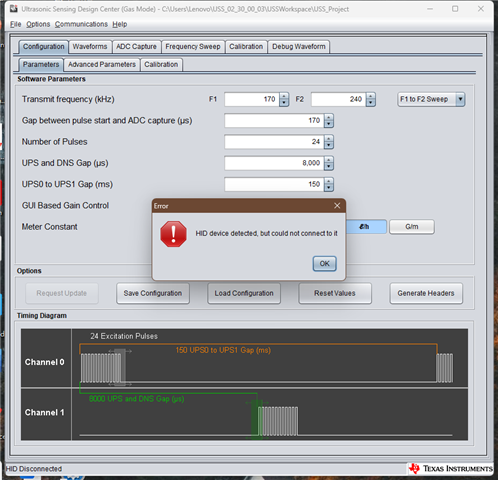The image size is (498, 480).
Task: Click OK in the Error dialog
Action: tap(324, 264)
